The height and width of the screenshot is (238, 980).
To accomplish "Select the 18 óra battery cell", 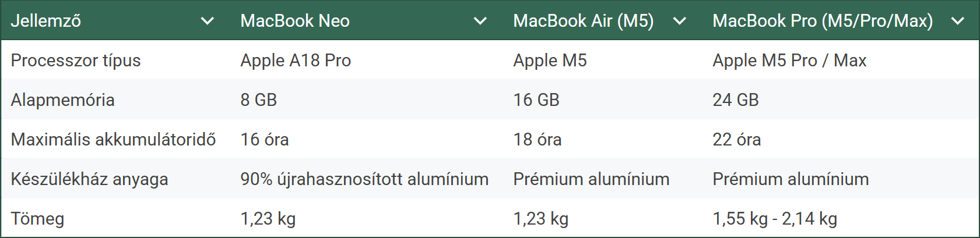I will (538, 140).
